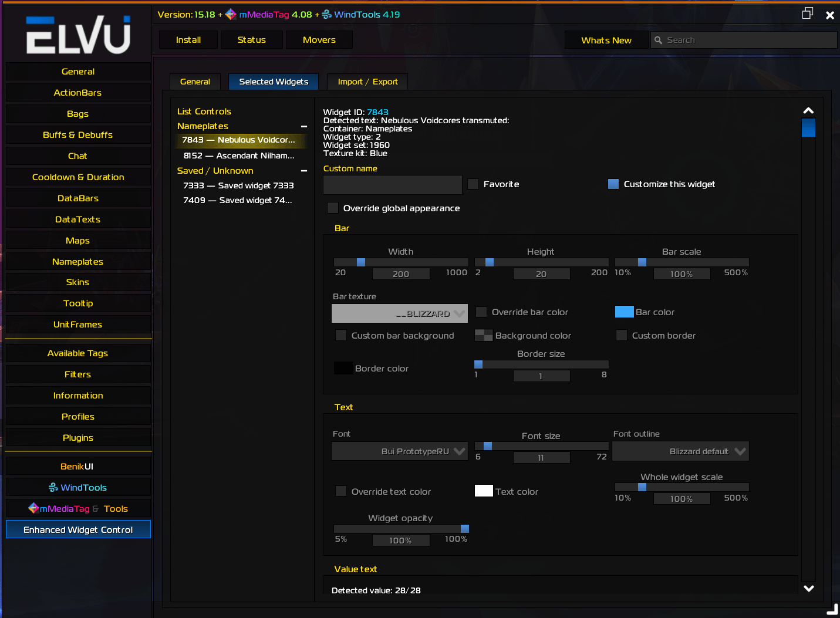Image resolution: width=840 pixels, height=618 pixels.
Task: Select the Selected Widgets tab
Action: (274, 82)
